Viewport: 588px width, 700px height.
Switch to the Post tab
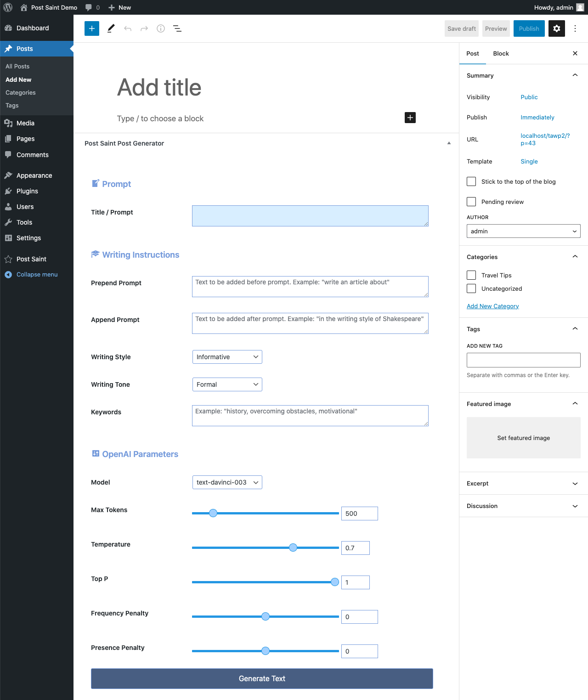click(x=473, y=53)
